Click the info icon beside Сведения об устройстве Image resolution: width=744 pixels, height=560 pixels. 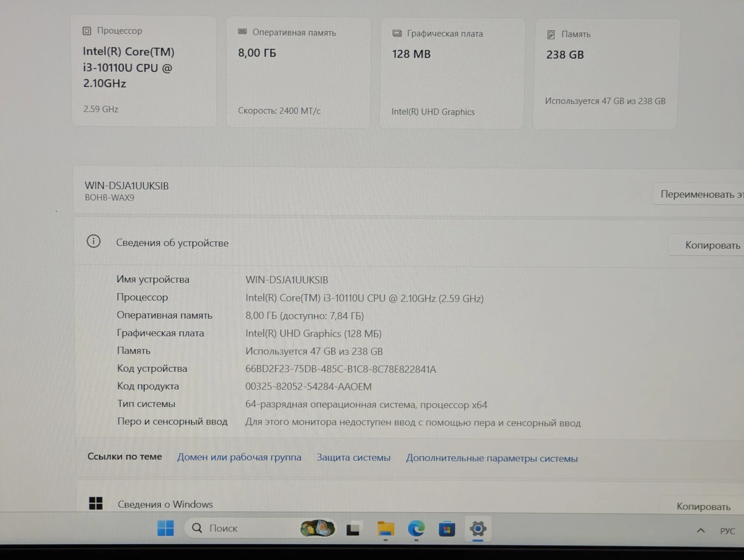click(93, 241)
